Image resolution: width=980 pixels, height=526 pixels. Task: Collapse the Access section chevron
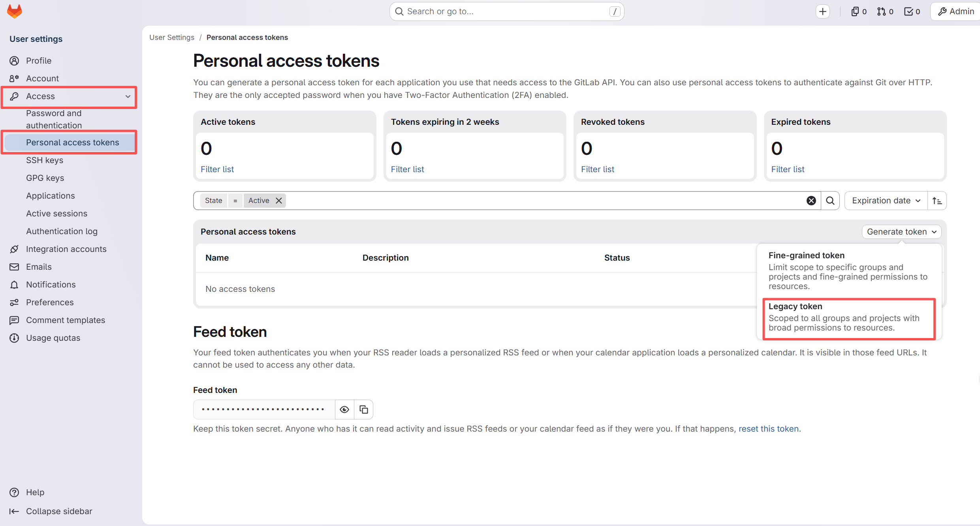click(x=128, y=96)
